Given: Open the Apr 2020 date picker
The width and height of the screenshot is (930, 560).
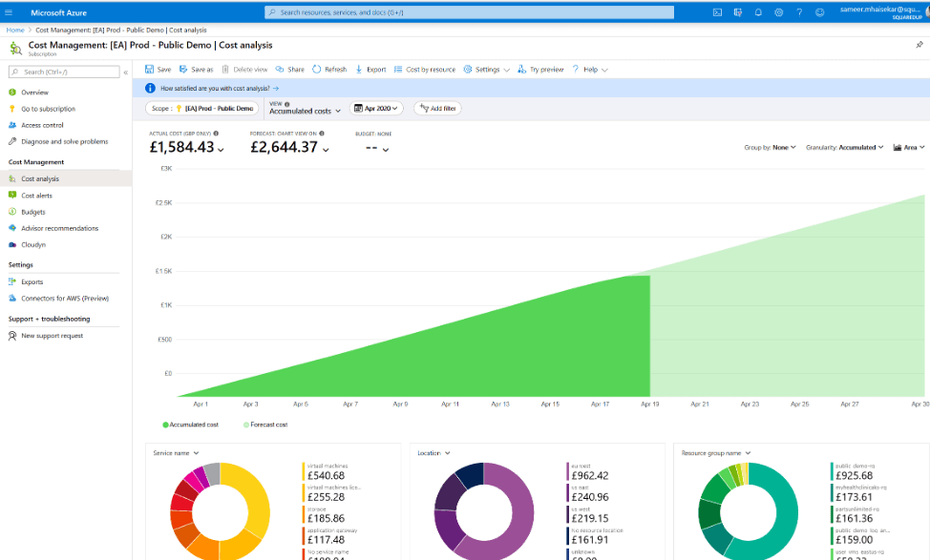Looking at the screenshot, I should [x=376, y=109].
